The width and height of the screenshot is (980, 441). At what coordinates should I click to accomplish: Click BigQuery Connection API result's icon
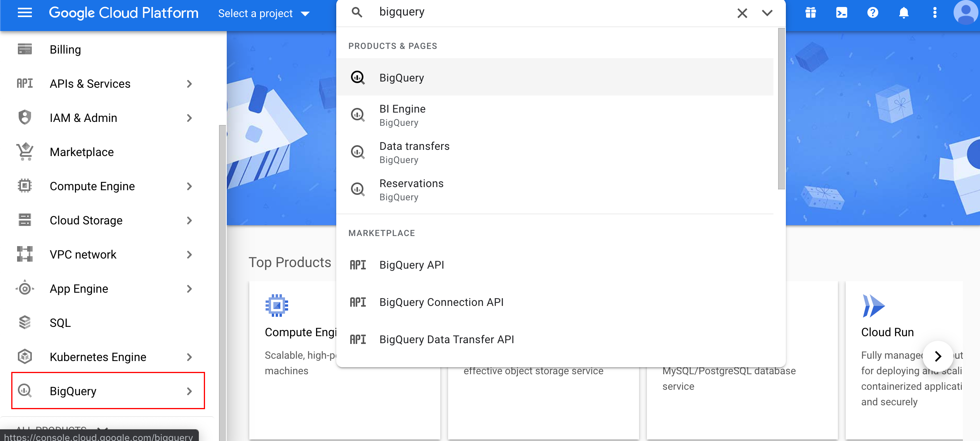tap(358, 302)
